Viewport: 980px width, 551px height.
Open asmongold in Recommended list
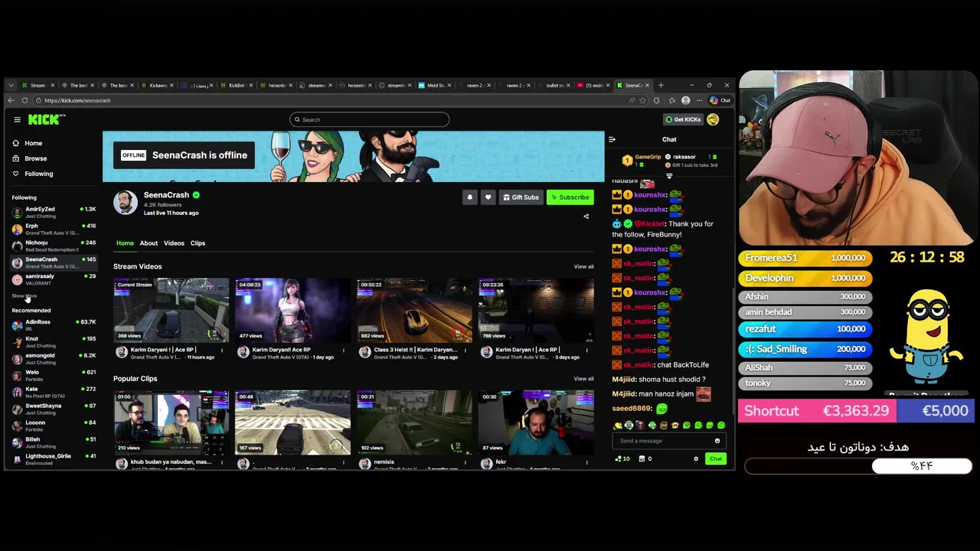[54, 359]
